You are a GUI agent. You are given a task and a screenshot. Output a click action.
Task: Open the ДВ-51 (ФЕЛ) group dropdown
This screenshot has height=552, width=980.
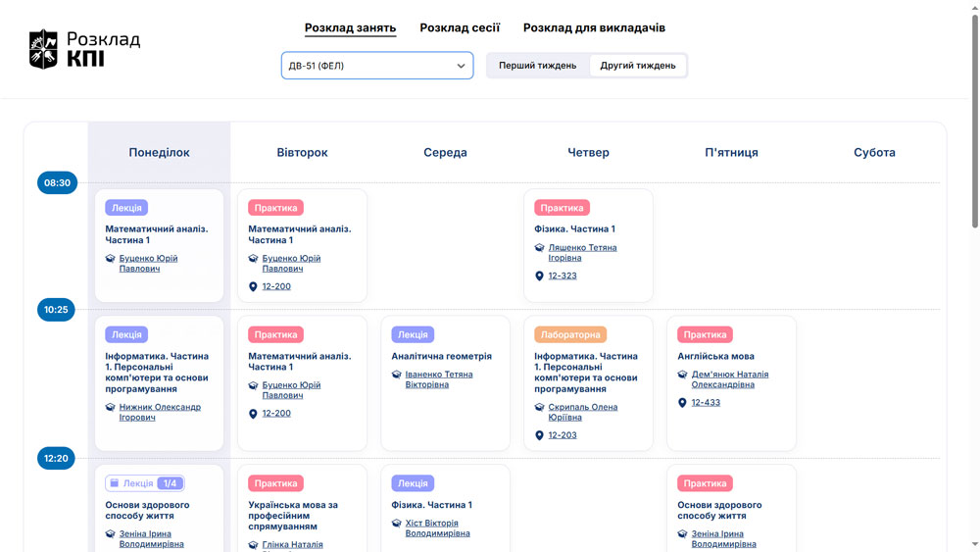(x=377, y=66)
